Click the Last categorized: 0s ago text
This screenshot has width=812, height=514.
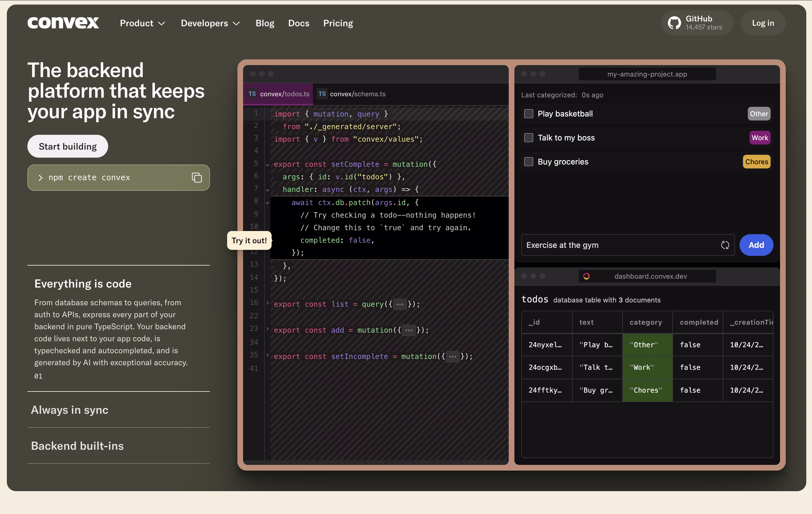click(x=562, y=95)
